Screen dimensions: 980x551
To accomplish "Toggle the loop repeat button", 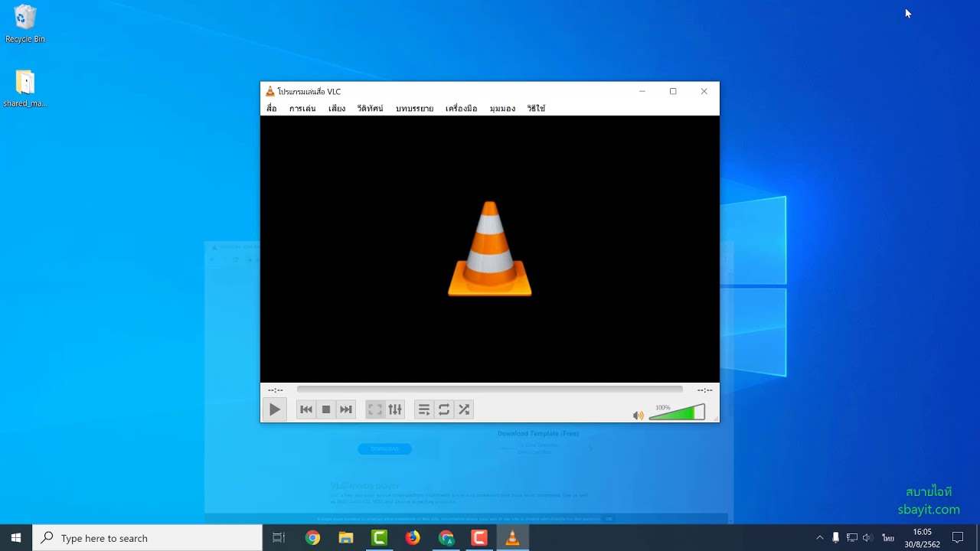I will point(443,409).
